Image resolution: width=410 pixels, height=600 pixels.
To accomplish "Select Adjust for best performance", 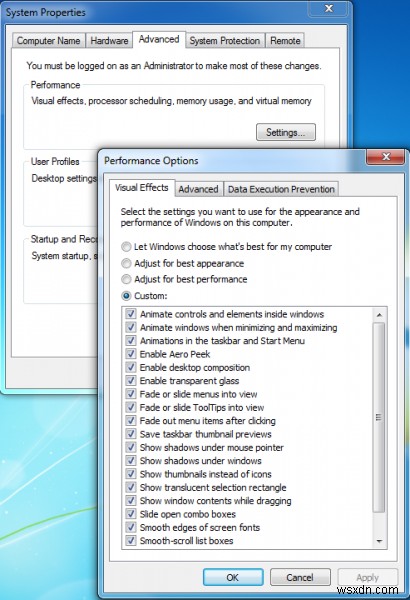I will point(126,279).
